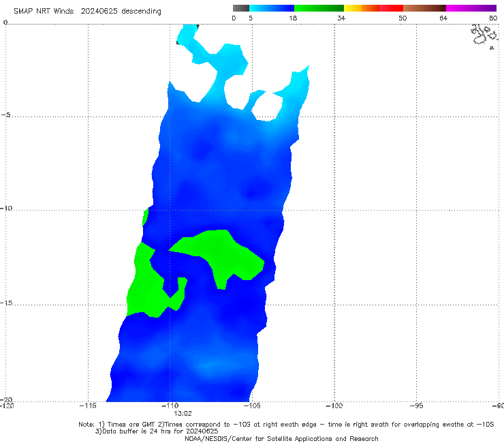504x443 pixels.
Task: Click the longitude label '-115'
Action: point(88,406)
